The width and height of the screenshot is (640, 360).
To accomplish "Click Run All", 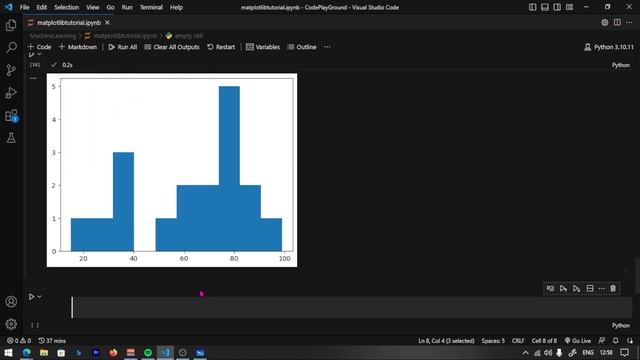I will click(x=122, y=47).
